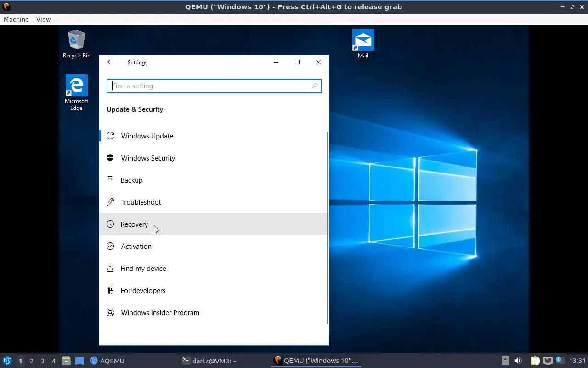The width and height of the screenshot is (588, 368).
Task: Select Windows Security settings page
Action: point(214,158)
